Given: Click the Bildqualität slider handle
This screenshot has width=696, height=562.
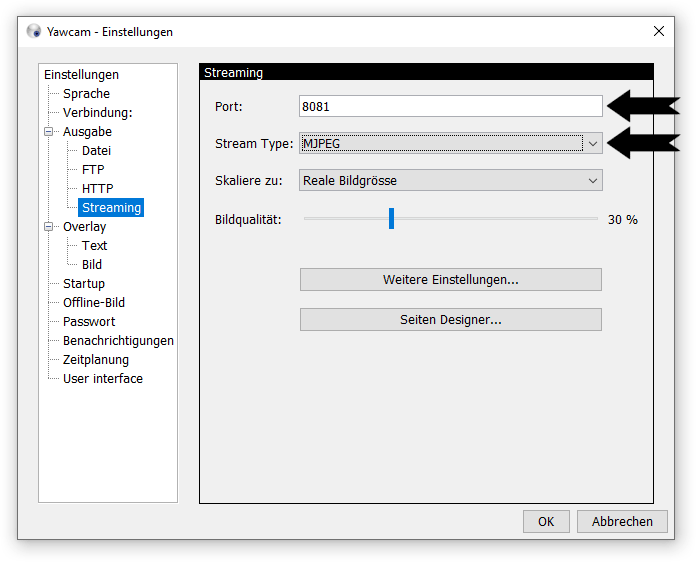Looking at the screenshot, I should [391, 219].
